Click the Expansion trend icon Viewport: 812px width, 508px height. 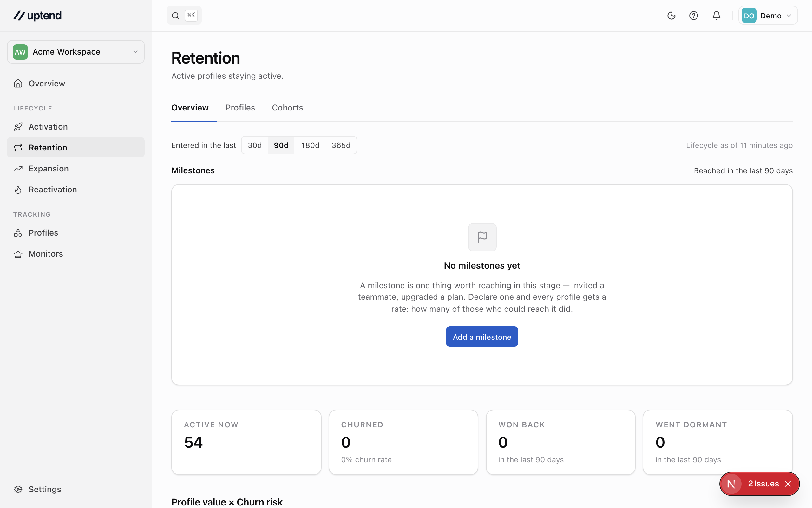tap(18, 169)
